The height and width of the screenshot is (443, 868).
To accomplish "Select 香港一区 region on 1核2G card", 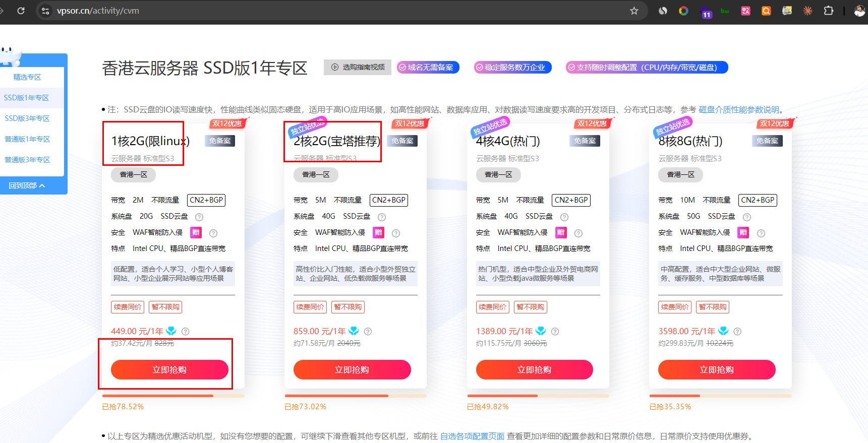I will 134,174.
